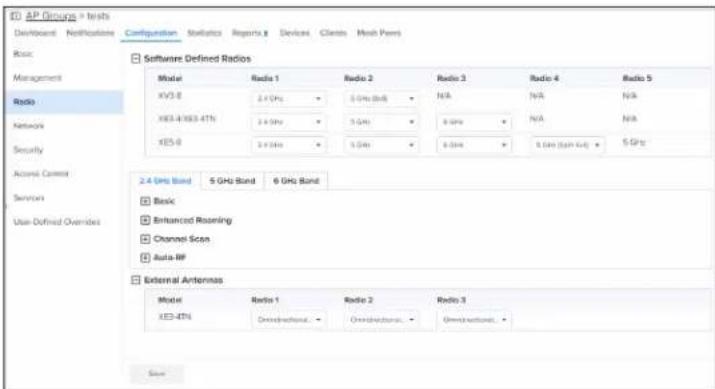The height and width of the screenshot is (389, 715).
Task: Click the Save button
Action: point(157,373)
